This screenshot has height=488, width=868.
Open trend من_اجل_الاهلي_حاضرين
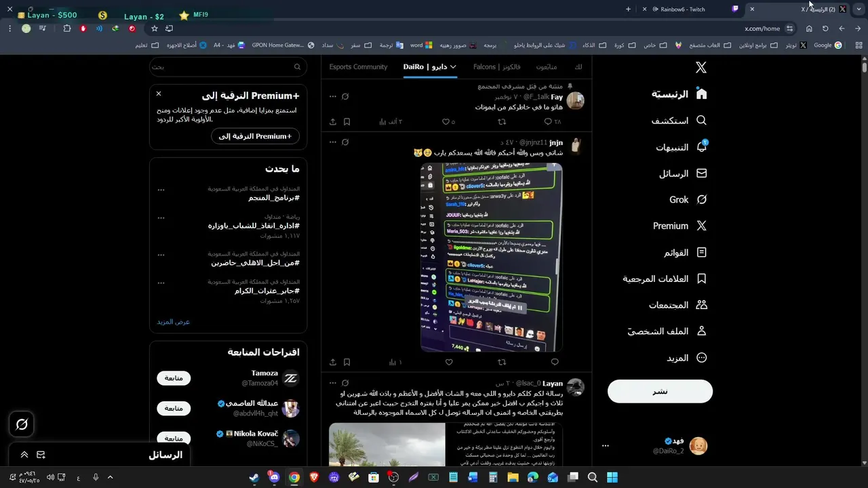pos(255,262)
